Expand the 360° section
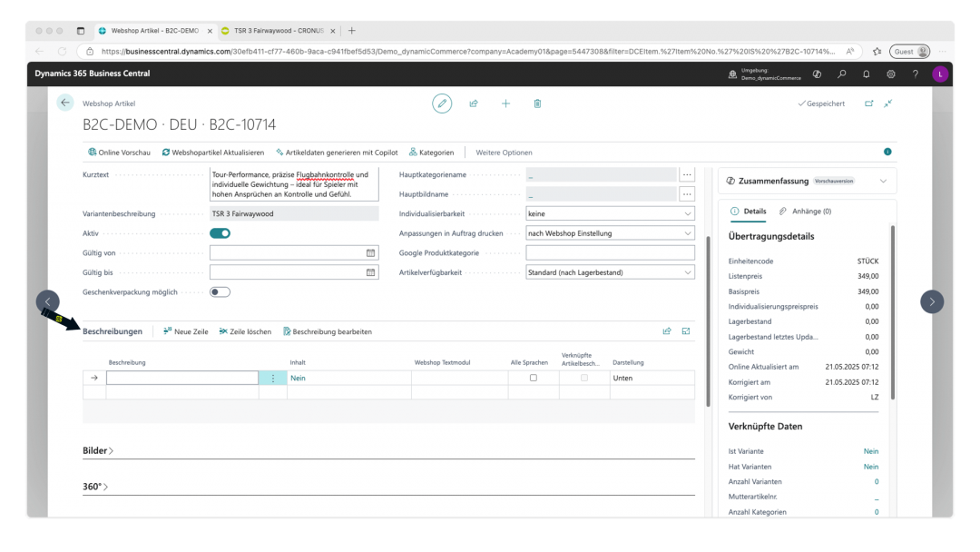980x552 pixels. click(95, 487)
